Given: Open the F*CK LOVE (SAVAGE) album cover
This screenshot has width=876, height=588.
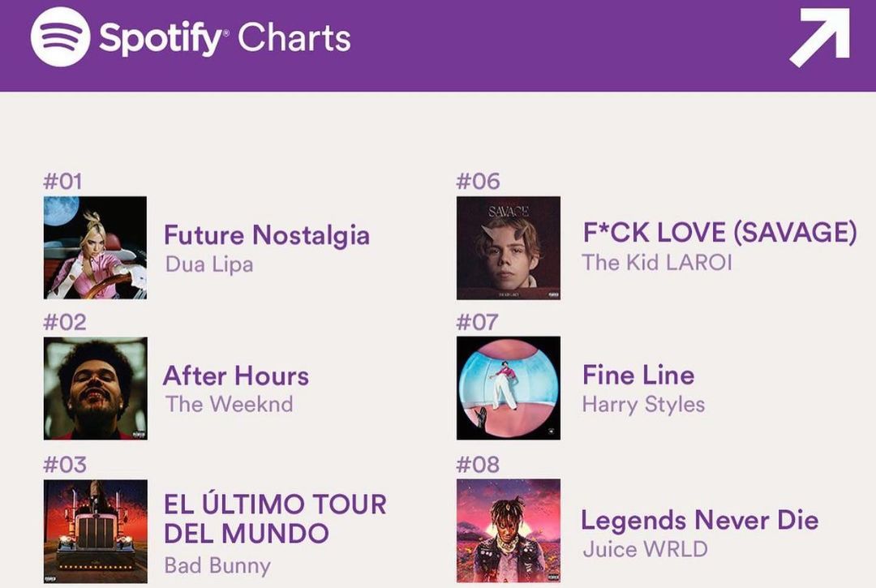Looking at the screenshot, I should pos(508,247).
